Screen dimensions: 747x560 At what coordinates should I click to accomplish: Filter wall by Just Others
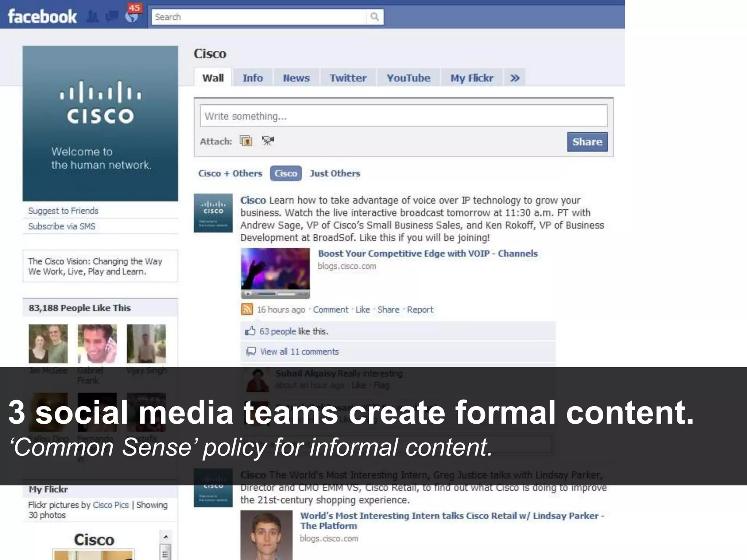[335, 173]
